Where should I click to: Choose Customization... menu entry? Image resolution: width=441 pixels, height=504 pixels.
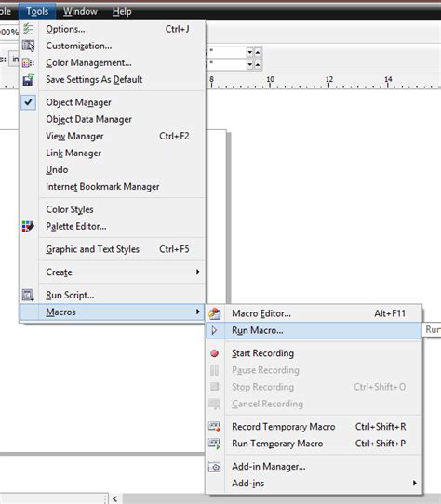[113, 46]
